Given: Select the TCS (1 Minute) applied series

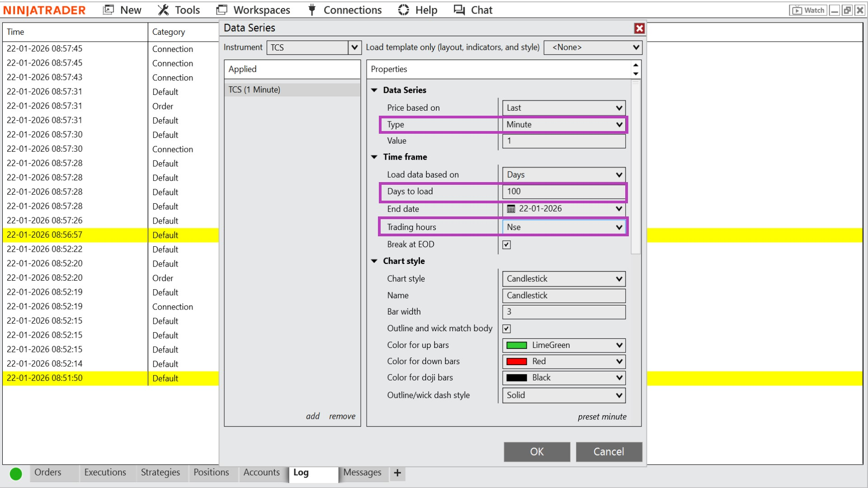Looking at the screenshot, I should (x=292, y=89).
